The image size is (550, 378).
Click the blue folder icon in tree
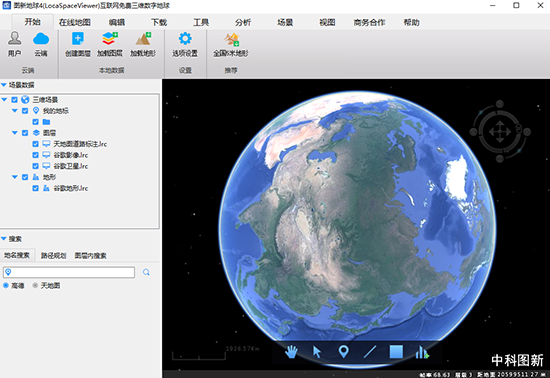pyautogui.click(x=46, y=122)
